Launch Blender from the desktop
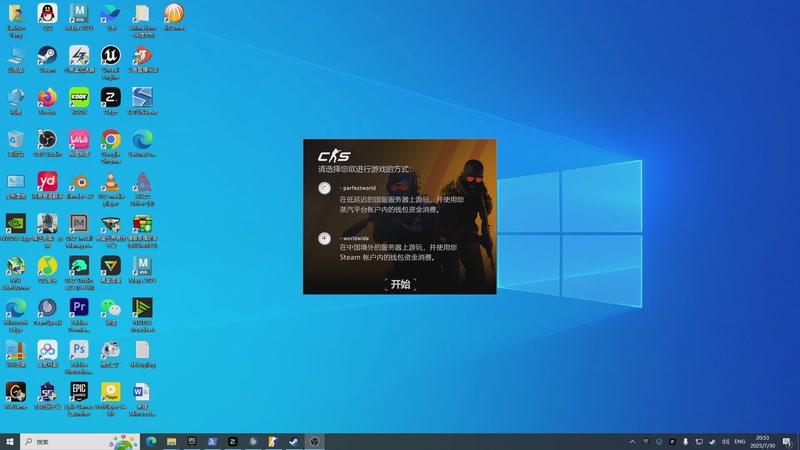The width and height of the screenshot is (800, 450). 79,185
